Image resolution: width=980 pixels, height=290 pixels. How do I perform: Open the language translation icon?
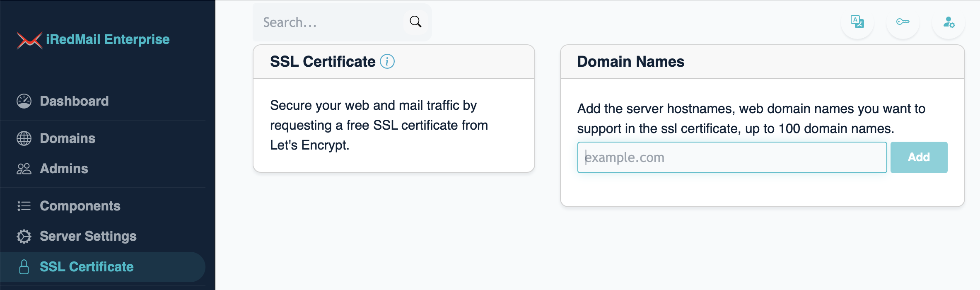857,22
